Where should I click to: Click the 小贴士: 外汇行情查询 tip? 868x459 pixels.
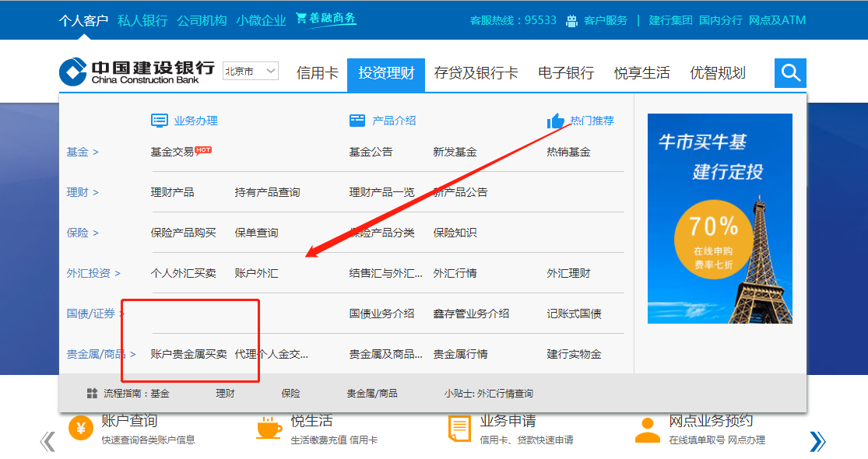(x=488, y=393)
